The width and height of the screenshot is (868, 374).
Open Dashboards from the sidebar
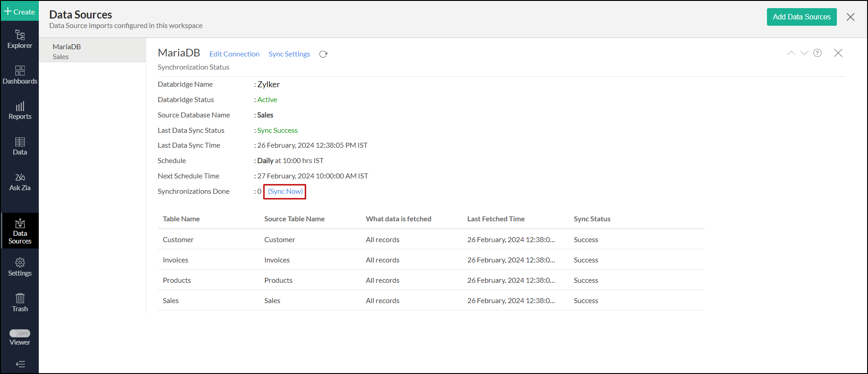point(20,75)
